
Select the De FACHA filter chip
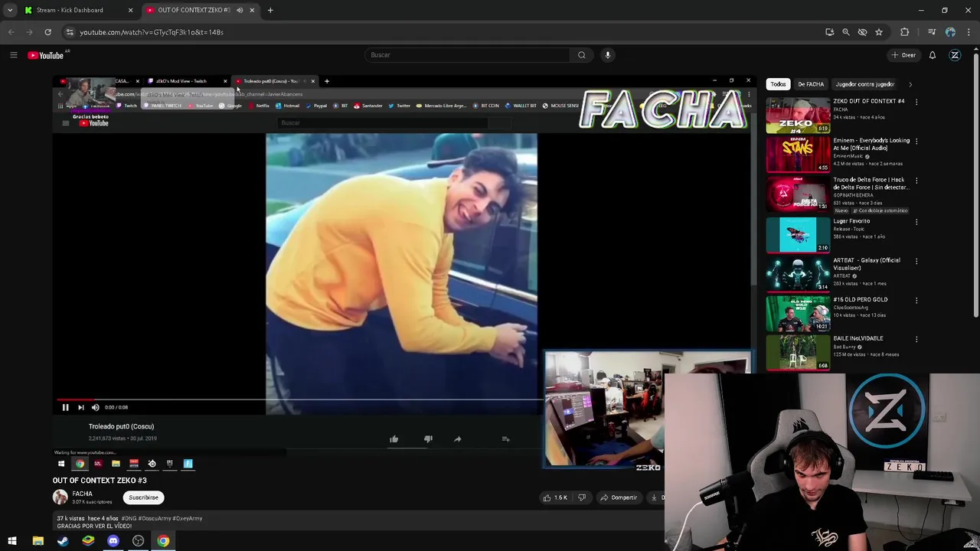[x=811, y=84]
